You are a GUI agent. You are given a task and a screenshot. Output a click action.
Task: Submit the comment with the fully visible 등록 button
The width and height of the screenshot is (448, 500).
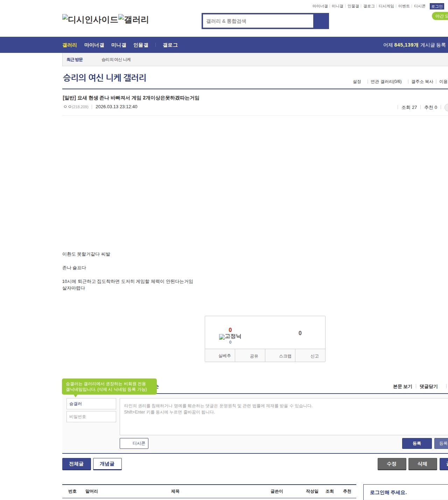[x=417, y=443]
